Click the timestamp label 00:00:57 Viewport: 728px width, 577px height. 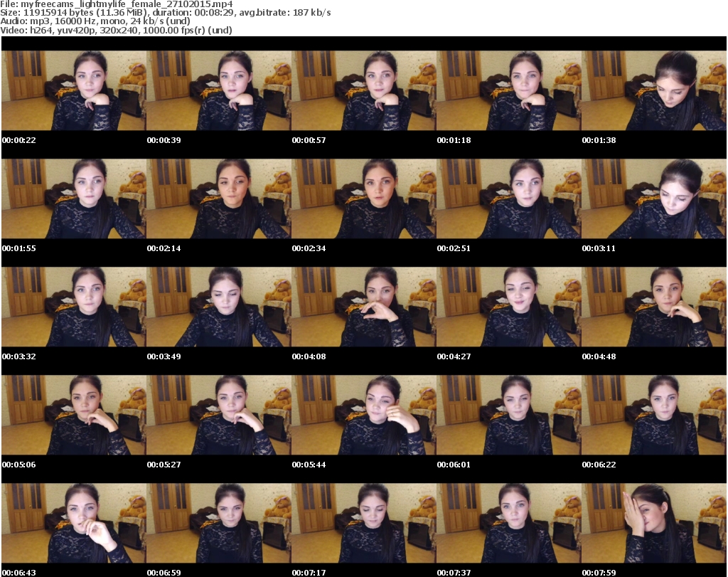309,140
